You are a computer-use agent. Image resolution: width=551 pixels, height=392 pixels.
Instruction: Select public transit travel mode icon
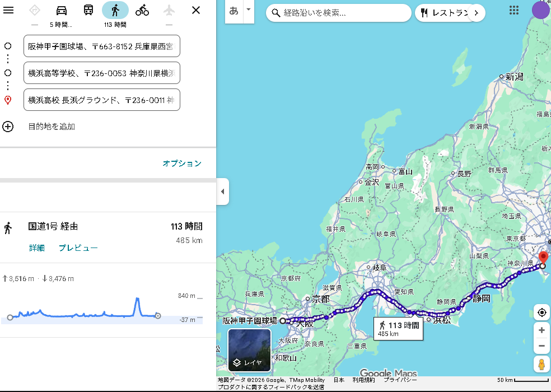click(x=88, y=10)
